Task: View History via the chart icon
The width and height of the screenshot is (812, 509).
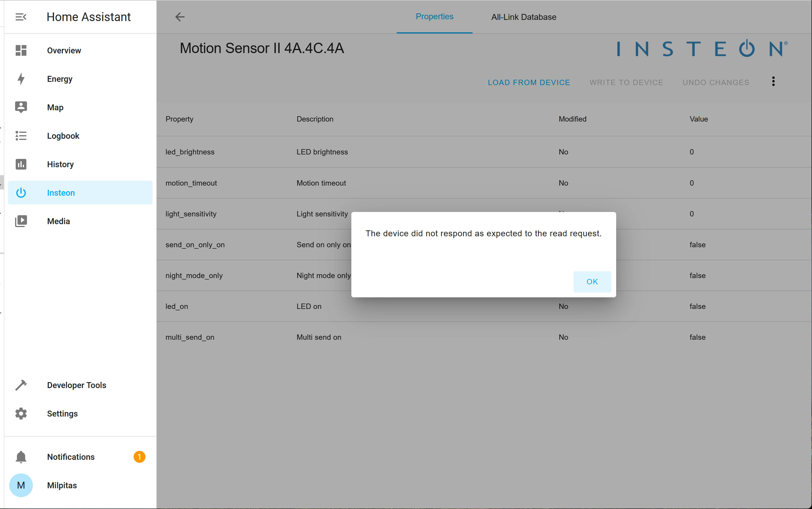Action: [21, 164]
